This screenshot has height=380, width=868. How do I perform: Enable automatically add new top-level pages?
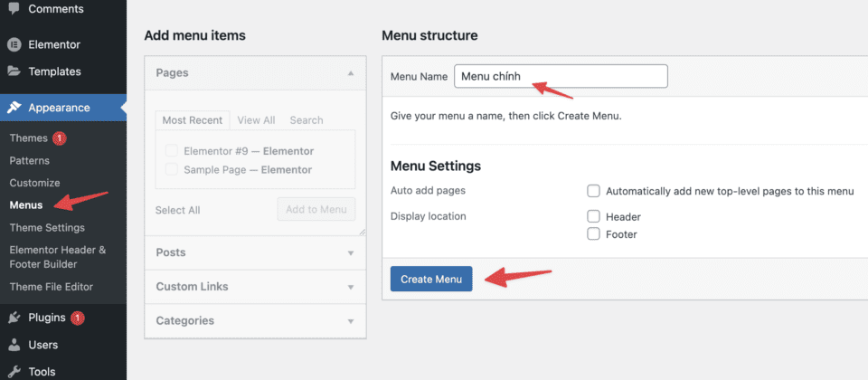click(593, 191)
